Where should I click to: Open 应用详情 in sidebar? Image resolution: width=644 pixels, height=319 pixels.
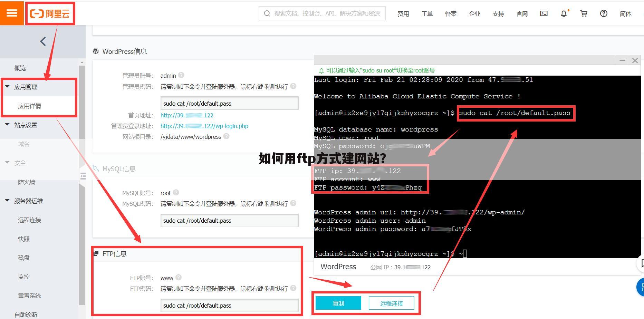point(30,106)
